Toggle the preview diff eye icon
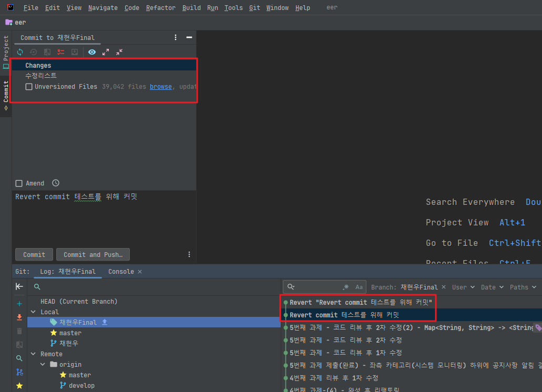Viewport: 542px width, 392px height. pyautogui.click(x=91, y=52)
